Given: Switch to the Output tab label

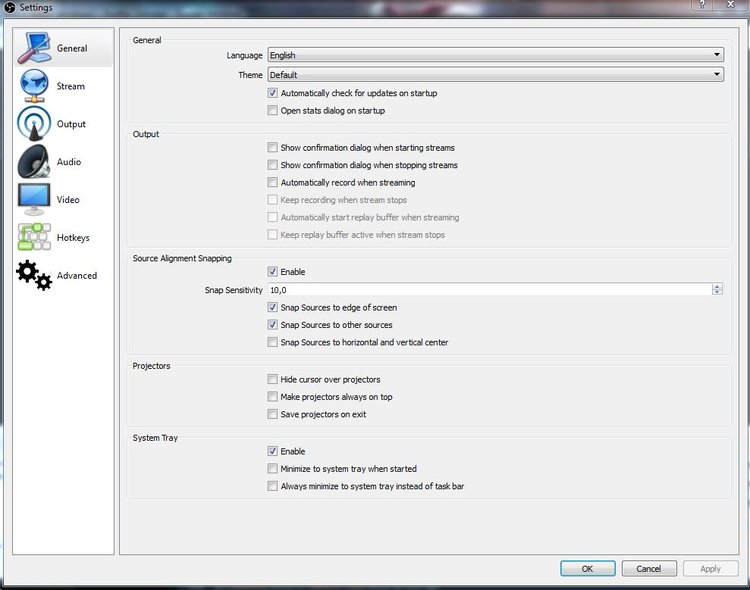Looking at the screenshot, I should pyautogui.click(x=71, y=124).
